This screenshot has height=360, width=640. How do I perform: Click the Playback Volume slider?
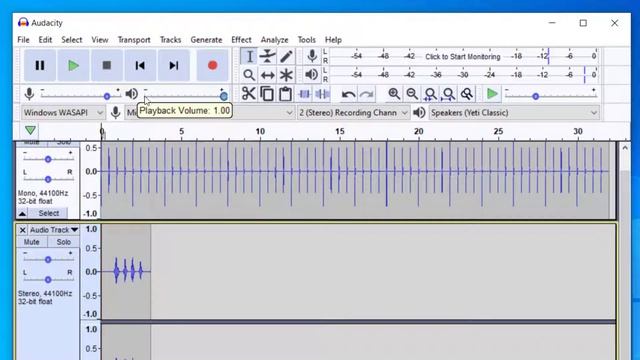[184, 96]
